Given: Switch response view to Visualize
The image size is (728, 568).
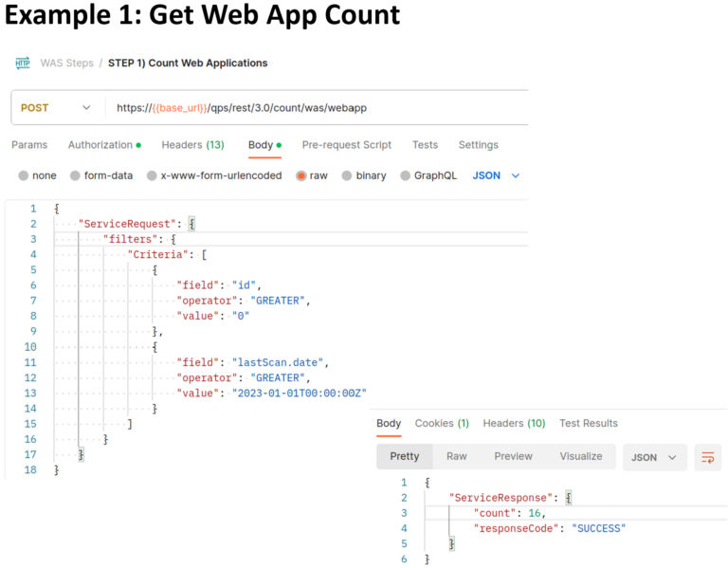Looking at the screenshot, I should click(580, 456).
